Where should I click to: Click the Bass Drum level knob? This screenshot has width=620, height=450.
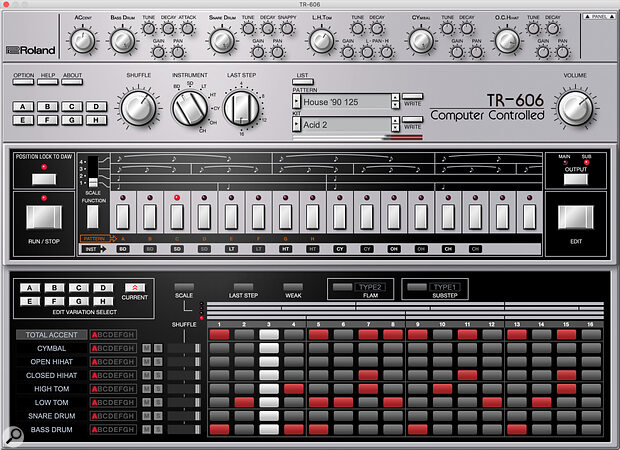123,41
